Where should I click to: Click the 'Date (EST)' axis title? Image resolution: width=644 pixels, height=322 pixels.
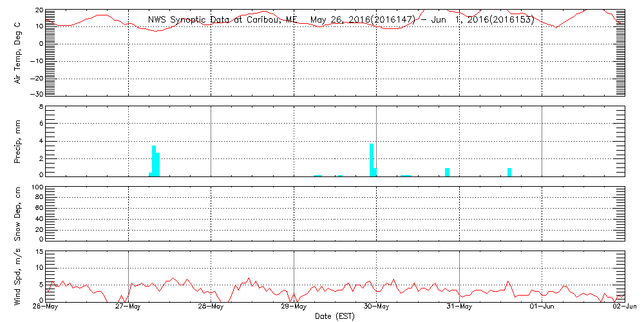click(335, 316)
